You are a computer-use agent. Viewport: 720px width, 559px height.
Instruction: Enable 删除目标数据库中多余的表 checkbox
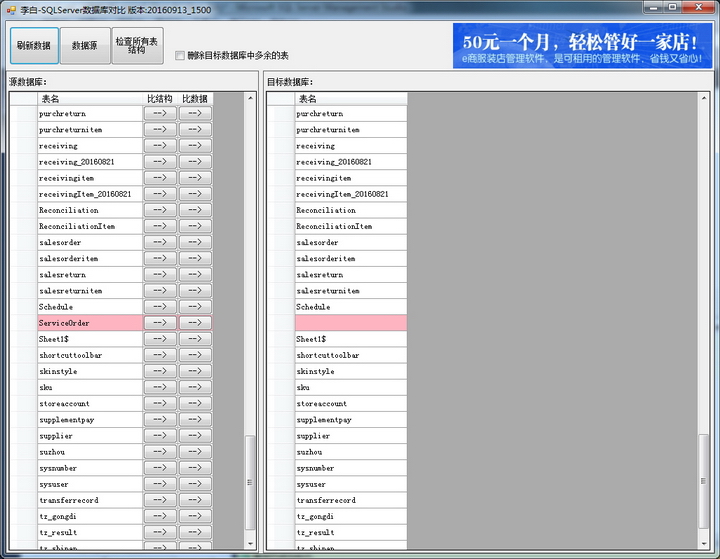pos(180,56)
